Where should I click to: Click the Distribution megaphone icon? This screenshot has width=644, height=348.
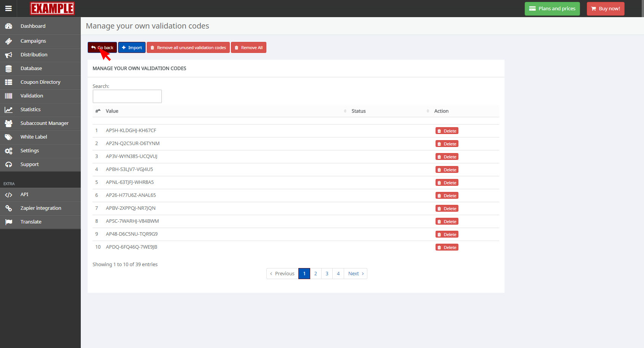(x=8, y=55)
